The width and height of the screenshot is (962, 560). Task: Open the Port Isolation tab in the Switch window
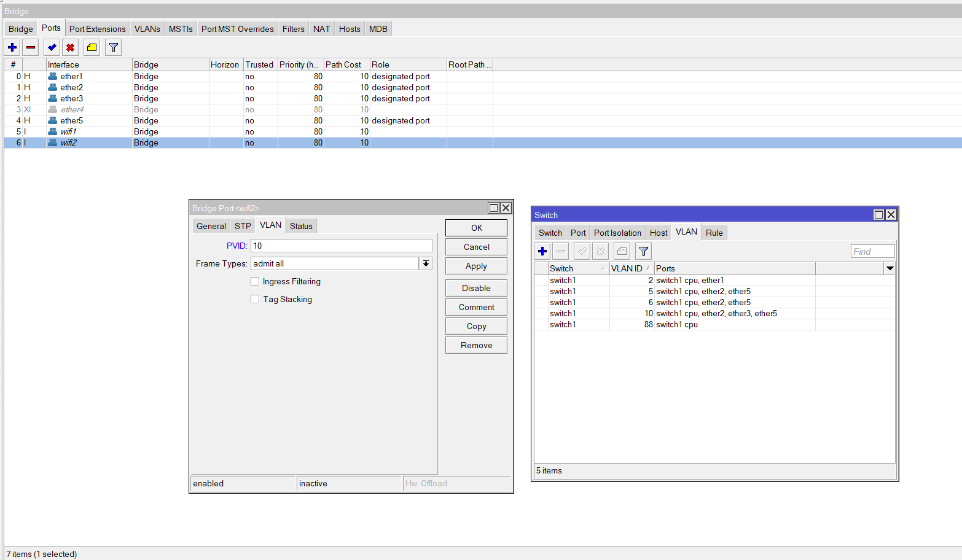(617, 232)
